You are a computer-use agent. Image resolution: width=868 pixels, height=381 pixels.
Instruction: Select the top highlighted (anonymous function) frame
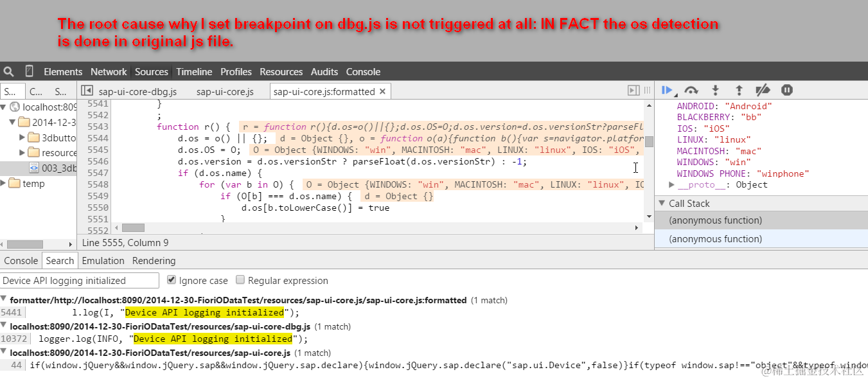click(x=761, y=220)
